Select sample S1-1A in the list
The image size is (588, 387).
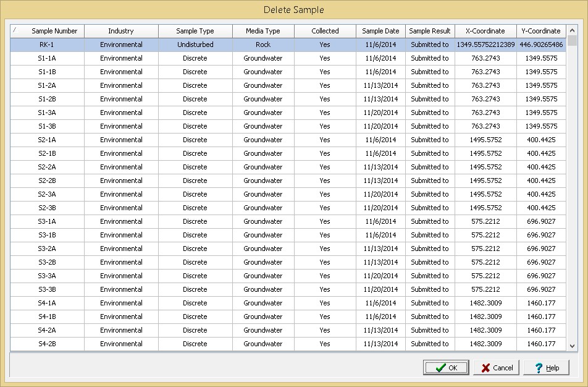point(48,58)
